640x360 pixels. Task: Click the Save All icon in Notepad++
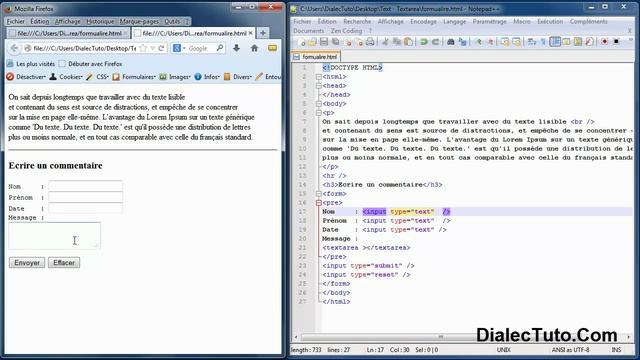pyautogui.click(x=335, y=42)
